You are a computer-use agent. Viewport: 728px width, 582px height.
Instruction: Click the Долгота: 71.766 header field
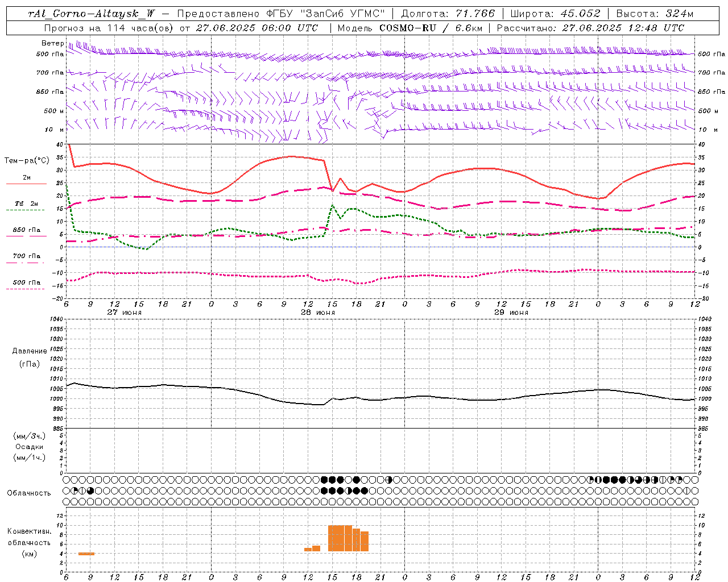(448, 14)
